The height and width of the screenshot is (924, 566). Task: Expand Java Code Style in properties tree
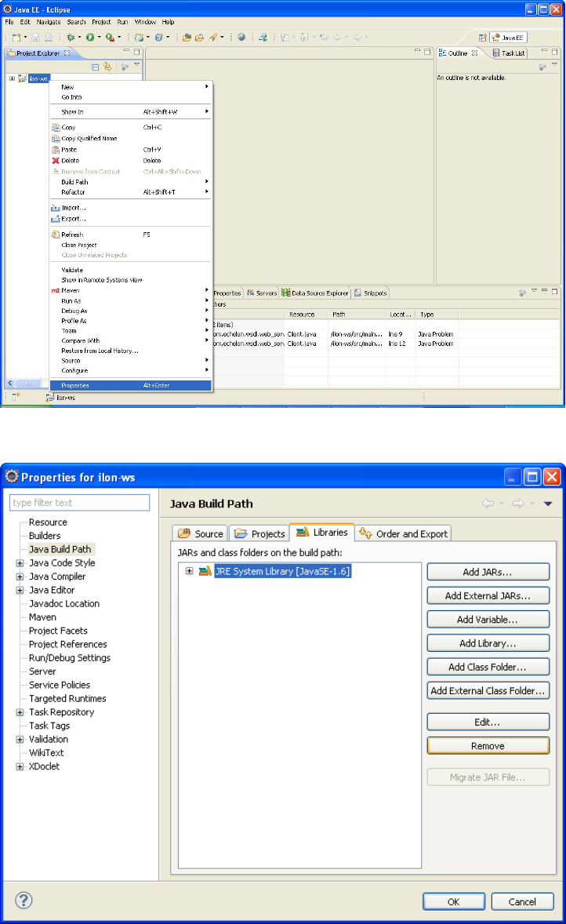pos(20,562)
